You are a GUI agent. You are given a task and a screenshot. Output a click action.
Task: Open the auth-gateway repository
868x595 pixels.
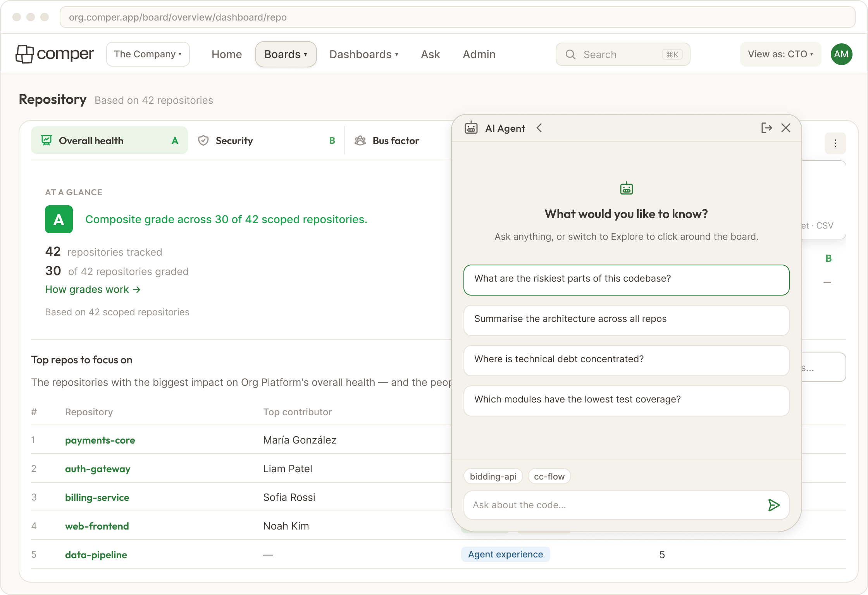pyautogui.click(x=98, y=469)
